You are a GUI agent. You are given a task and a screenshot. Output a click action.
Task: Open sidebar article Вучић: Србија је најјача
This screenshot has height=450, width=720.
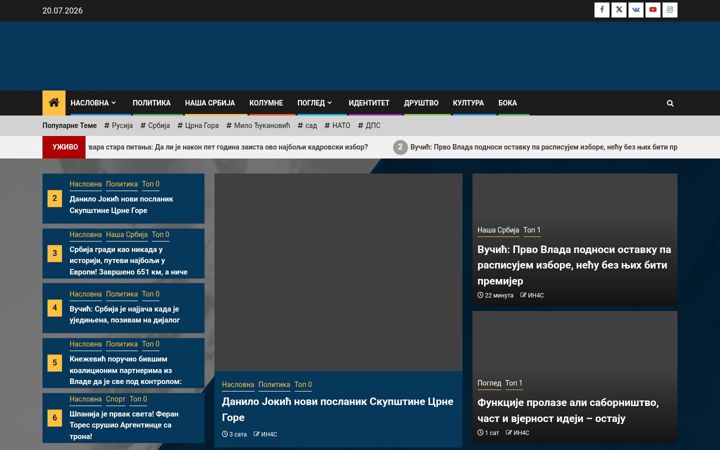(124, 315)
